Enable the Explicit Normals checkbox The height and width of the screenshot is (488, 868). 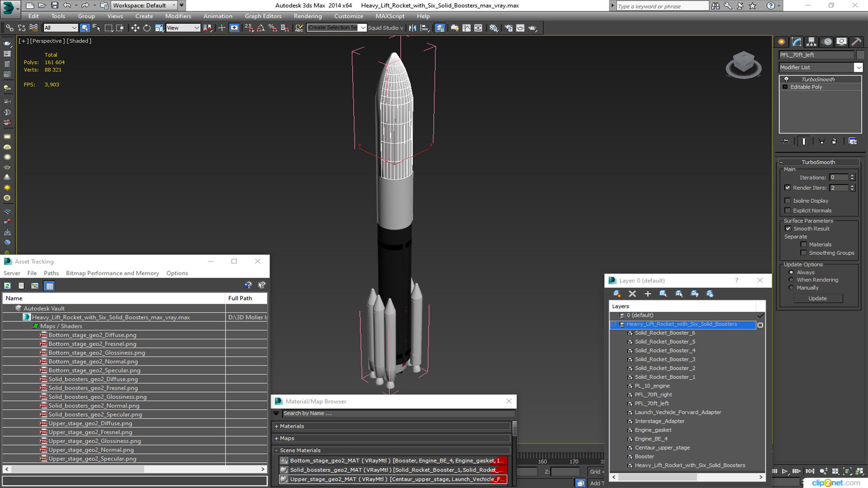[x=788, y=211]
